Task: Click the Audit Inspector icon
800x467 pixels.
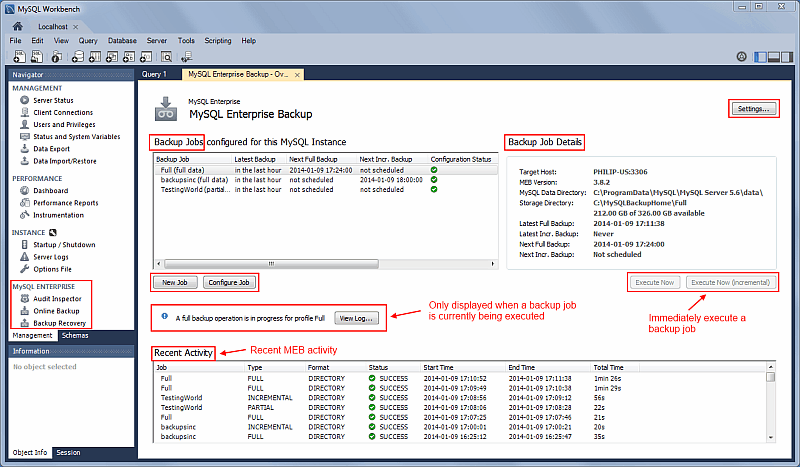Action: (24, 299)
